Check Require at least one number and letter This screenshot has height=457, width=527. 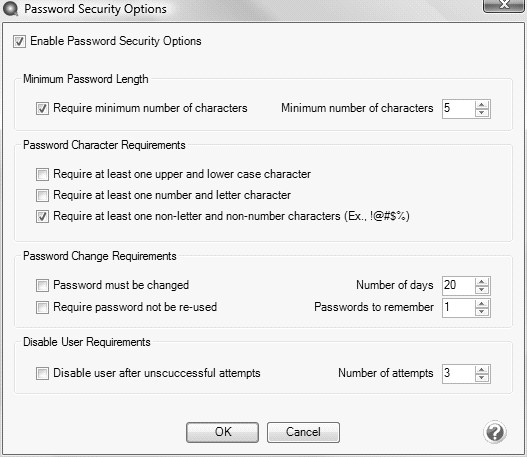click(42, 196)
